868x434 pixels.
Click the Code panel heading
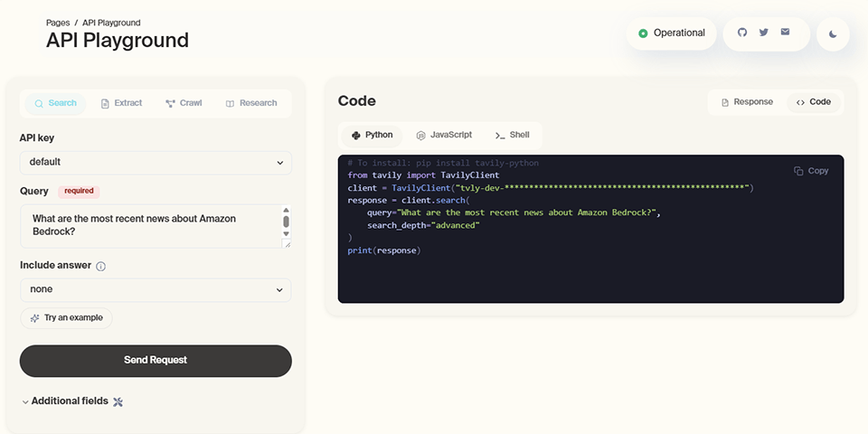coord(356,101)
